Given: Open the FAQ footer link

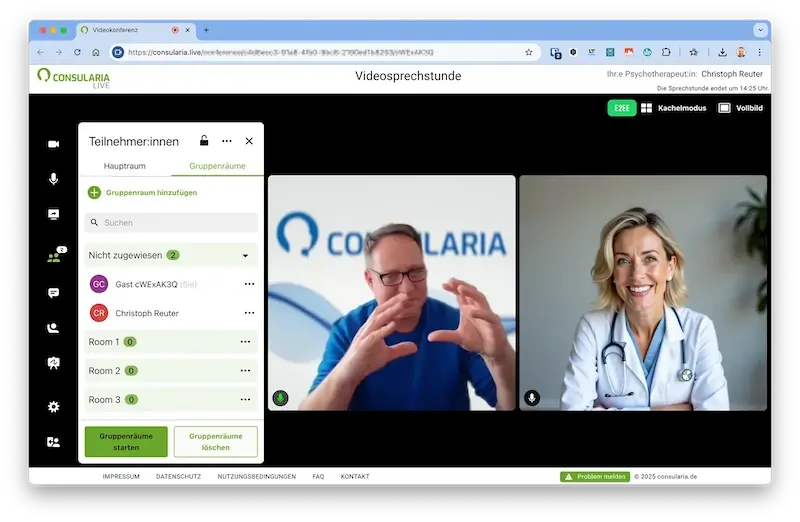Looking at the screenshot, I should pyautogui.click(x=318, y=477).
